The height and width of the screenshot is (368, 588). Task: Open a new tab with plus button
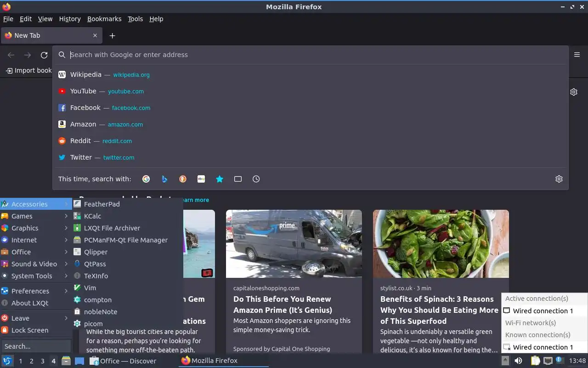click(x=112, y=35)
